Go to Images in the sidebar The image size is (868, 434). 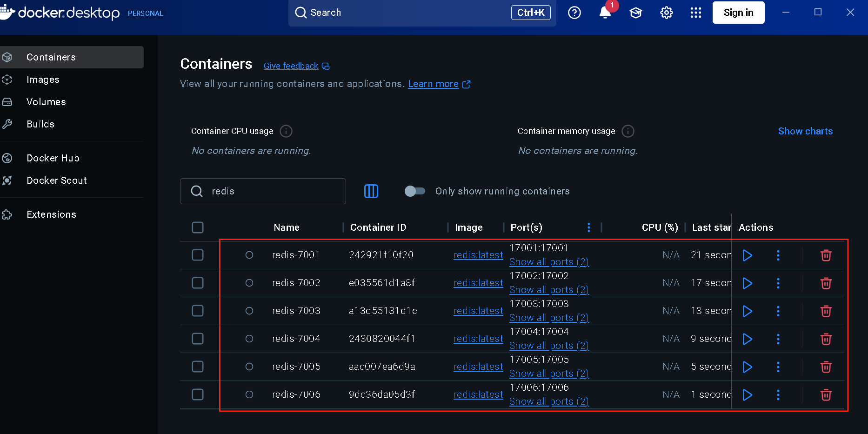click(x=72, y=80)
